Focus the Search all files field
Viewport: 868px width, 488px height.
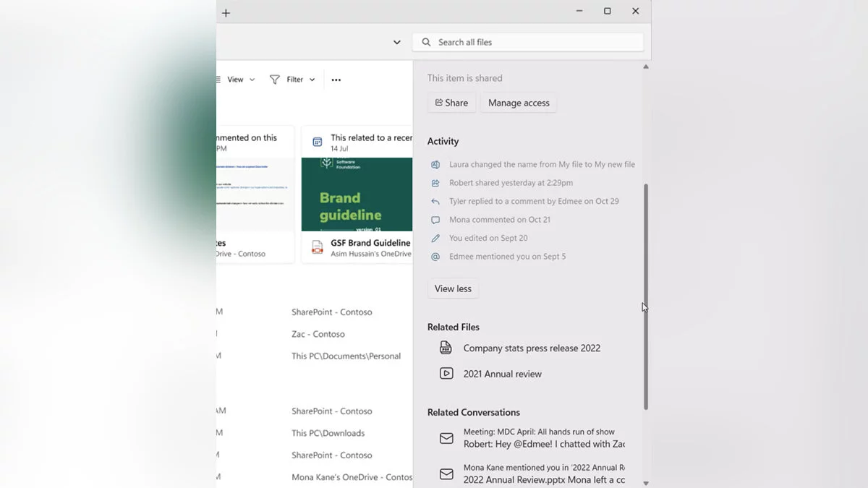[528, 42]
